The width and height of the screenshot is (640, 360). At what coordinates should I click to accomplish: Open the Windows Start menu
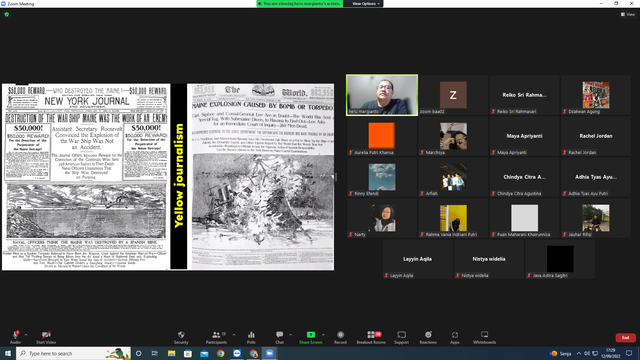click(x=8, y=353)
